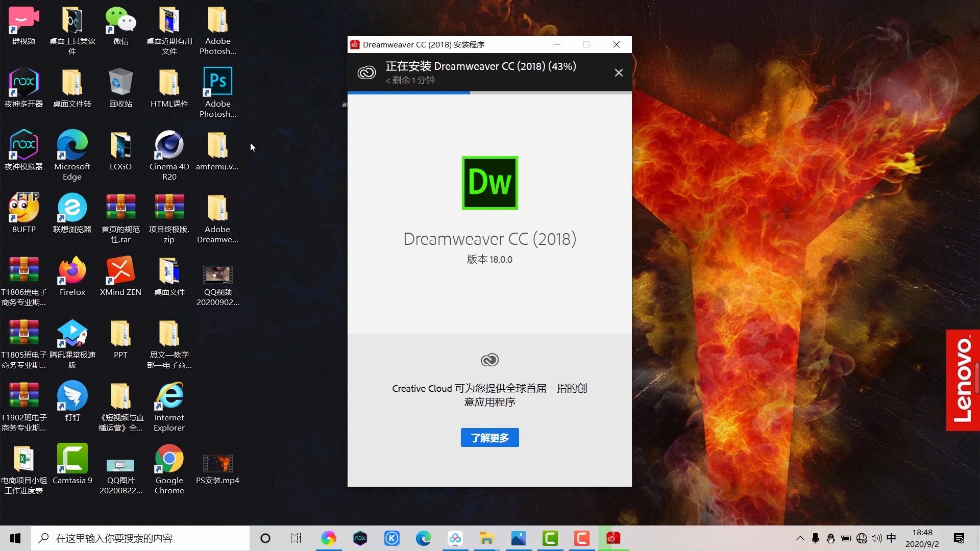Select 《短视频与直播运营》 folder
Image resolution: width=980 pixels, height=551 pixels.
pyautogui.click(x=120, y=407)
